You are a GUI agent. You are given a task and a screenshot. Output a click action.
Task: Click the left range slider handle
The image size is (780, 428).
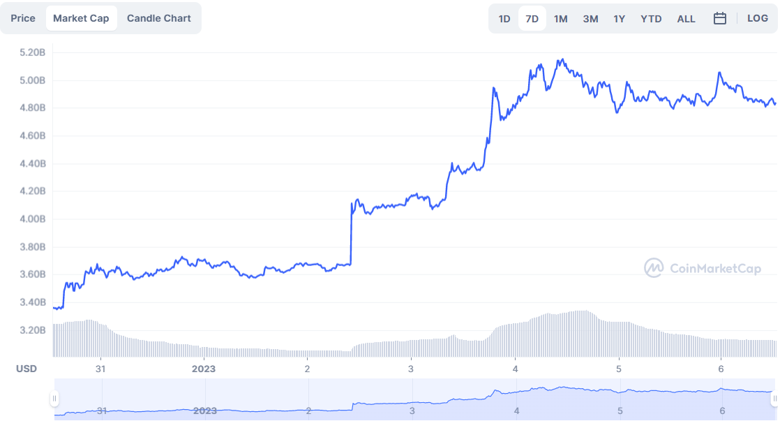55,399
